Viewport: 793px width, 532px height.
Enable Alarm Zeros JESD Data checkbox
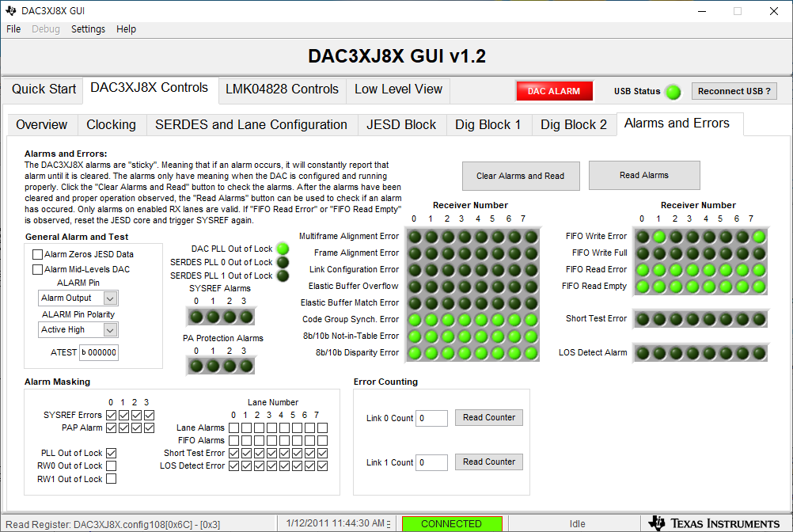tap(37, 254)
